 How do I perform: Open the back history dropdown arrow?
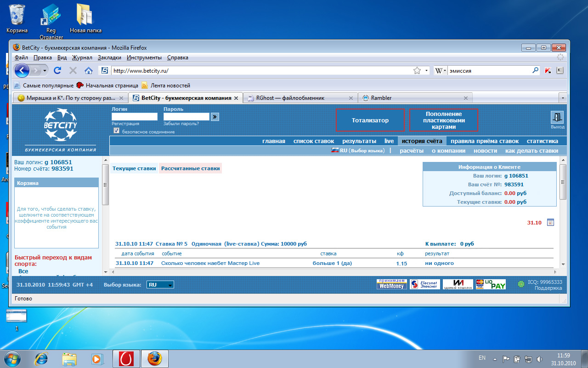[45, 71]
